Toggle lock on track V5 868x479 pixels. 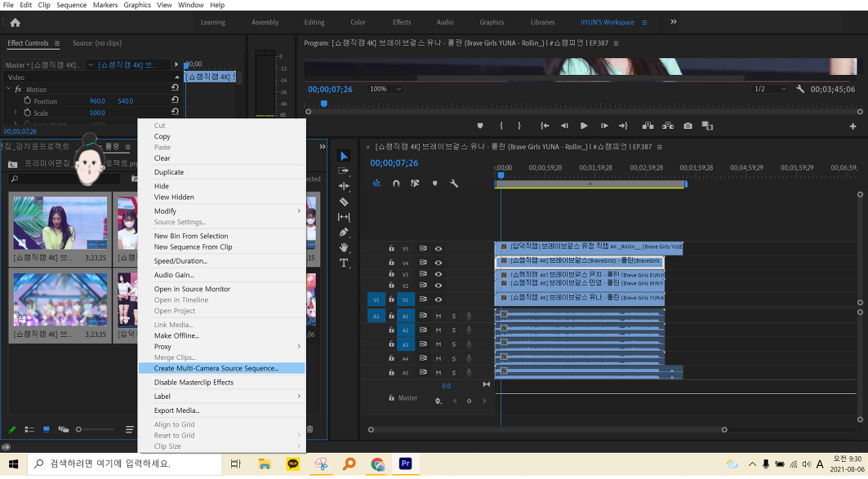(391, 248)
